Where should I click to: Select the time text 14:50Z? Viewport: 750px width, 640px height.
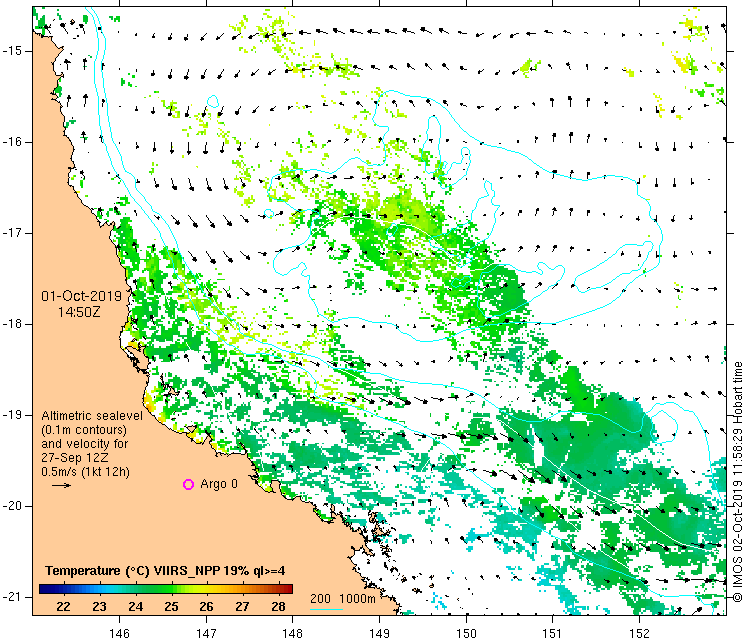(x=79, y=312)
